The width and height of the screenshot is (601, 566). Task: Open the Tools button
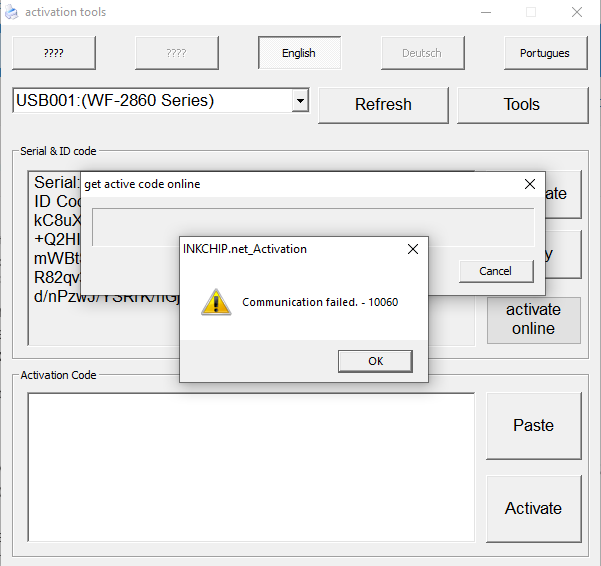(x=522, y=105)
